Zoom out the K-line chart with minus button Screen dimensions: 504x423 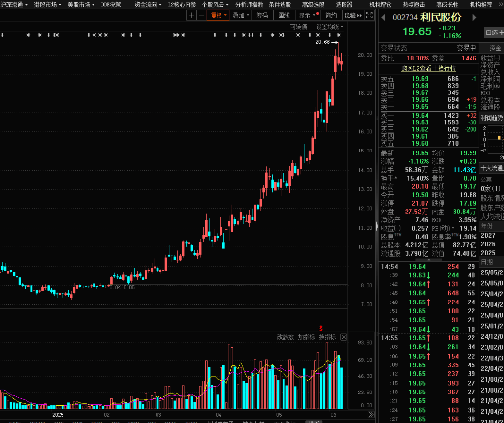[201, 15]
